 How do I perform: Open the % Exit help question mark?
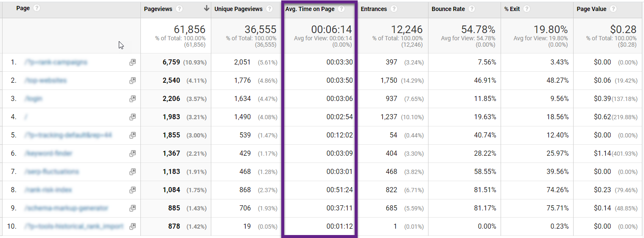(x=527, y=9)
